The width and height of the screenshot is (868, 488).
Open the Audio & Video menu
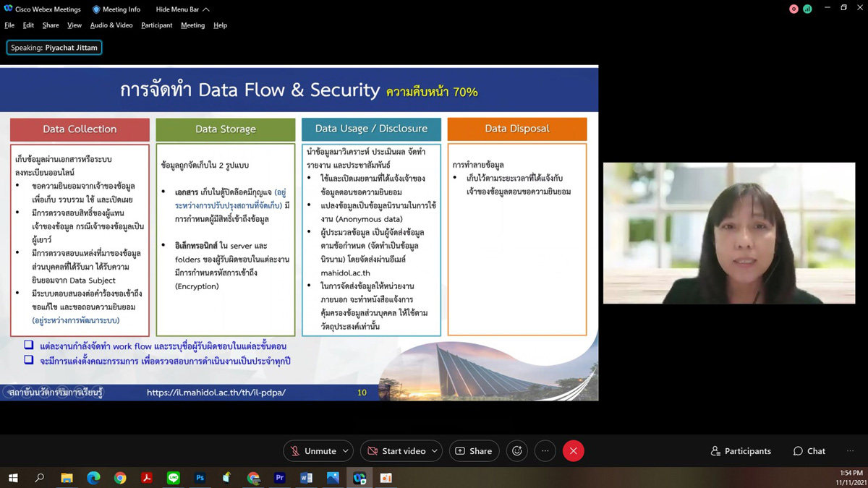point(111,25)
